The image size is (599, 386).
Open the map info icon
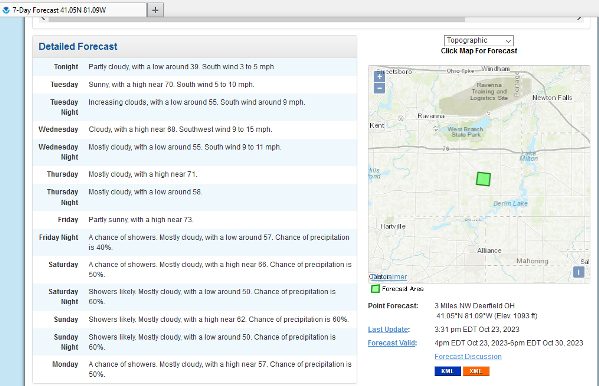(578, 272)
